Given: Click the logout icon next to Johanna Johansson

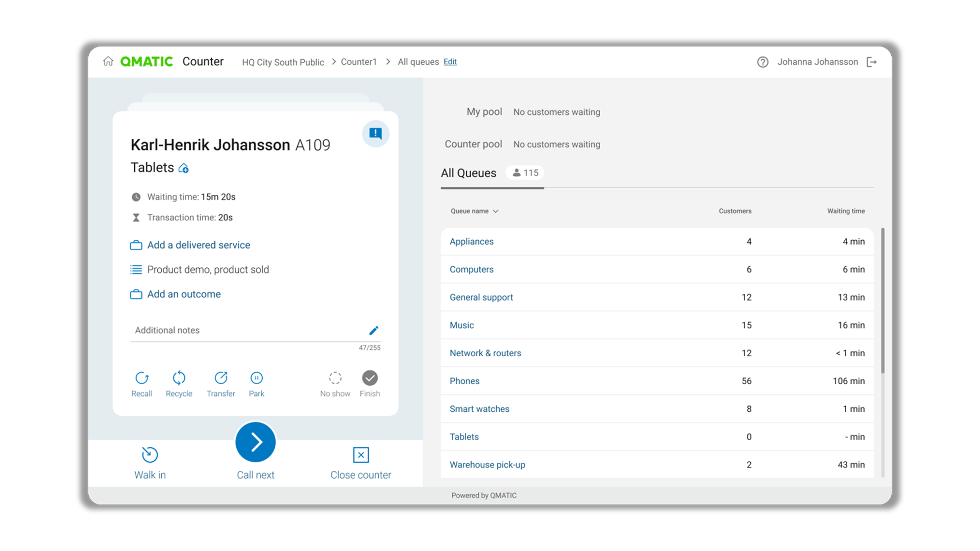Looking at the screenshot, I should (x=872, y=62).
